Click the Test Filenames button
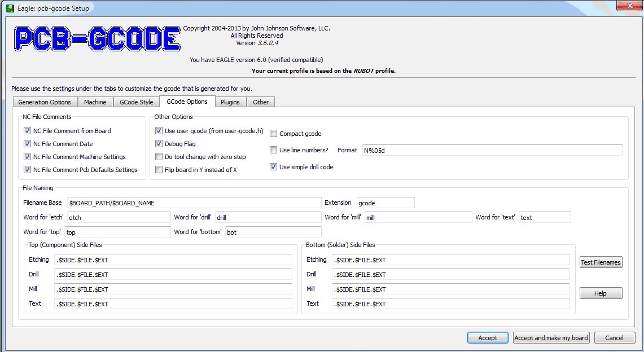 pos(601,262)
